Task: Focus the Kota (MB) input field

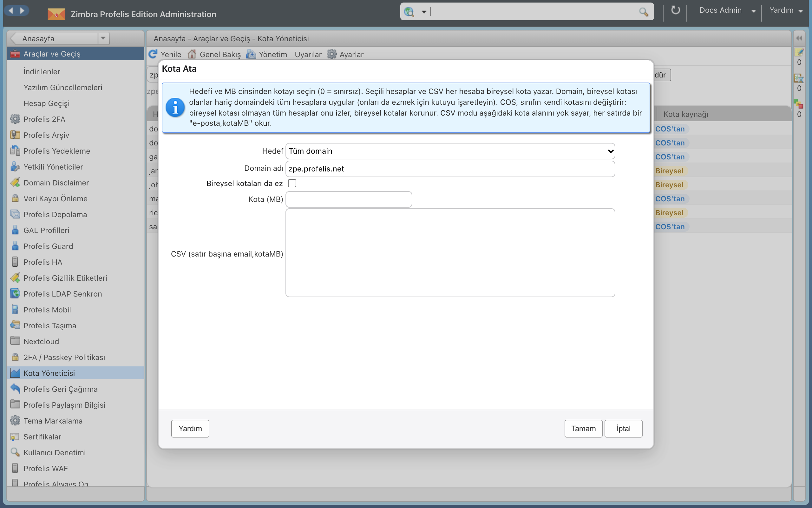Action: (349, 199)
